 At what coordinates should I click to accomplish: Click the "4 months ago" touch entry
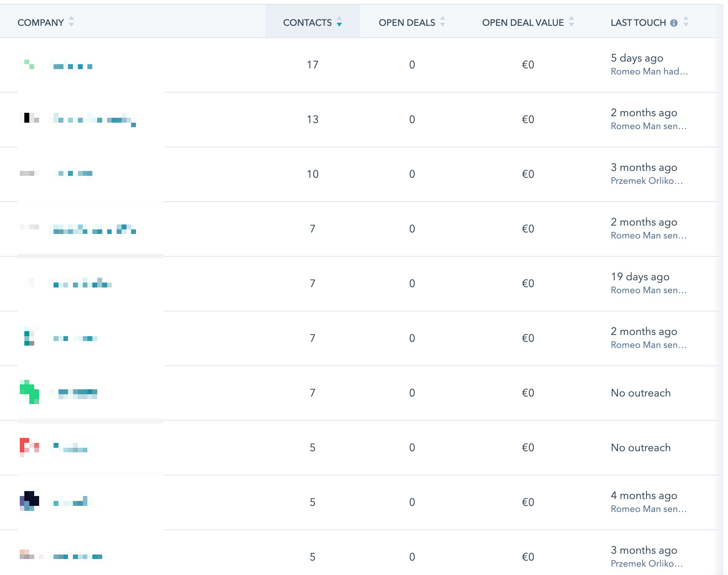pyautogui.click(x=644, y=496)
